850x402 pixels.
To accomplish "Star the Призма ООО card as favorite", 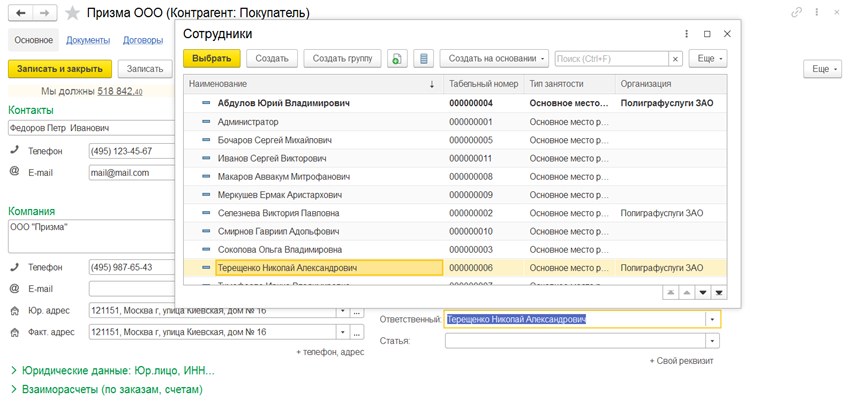I will (x=73, y=14).
